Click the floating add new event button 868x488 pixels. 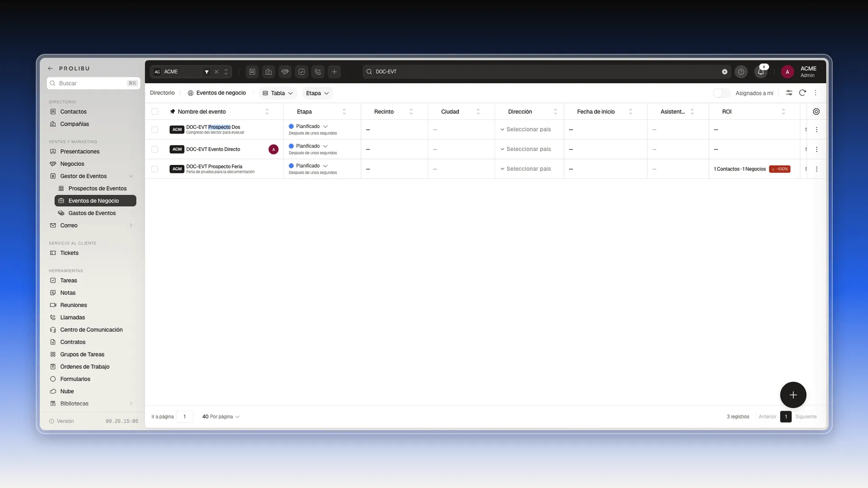coord(793,395)
